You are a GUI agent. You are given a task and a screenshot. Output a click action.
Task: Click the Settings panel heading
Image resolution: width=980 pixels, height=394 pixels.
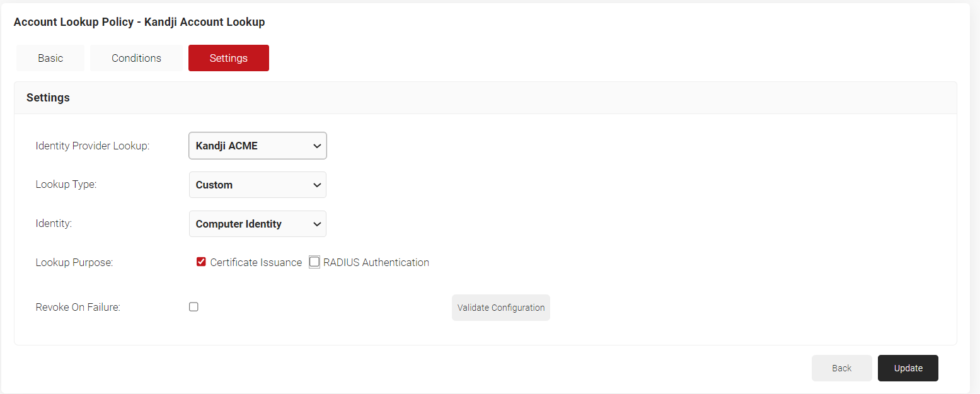click(48, 98)
